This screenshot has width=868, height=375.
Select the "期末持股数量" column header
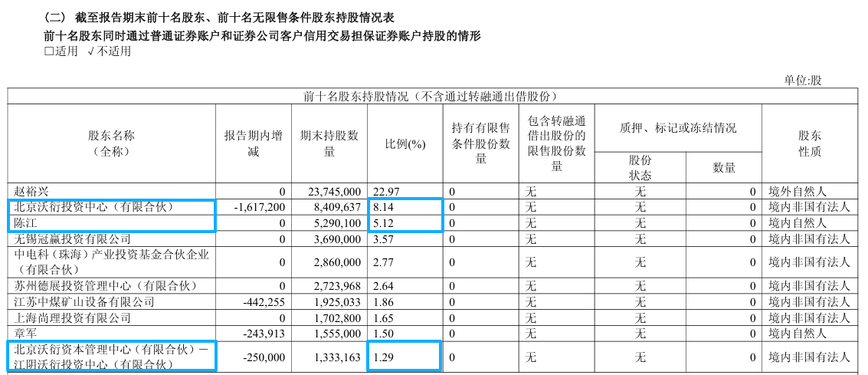[329, 143]
